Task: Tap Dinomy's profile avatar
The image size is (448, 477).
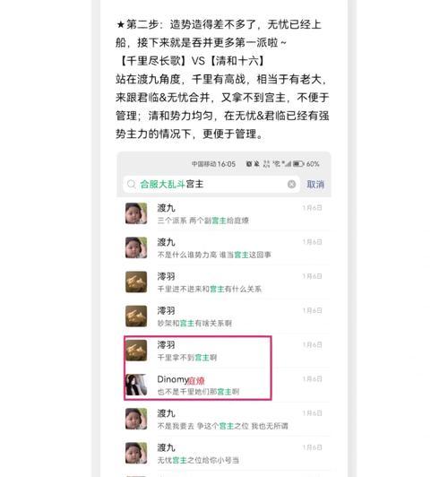Action: click(x=136, y=385)
